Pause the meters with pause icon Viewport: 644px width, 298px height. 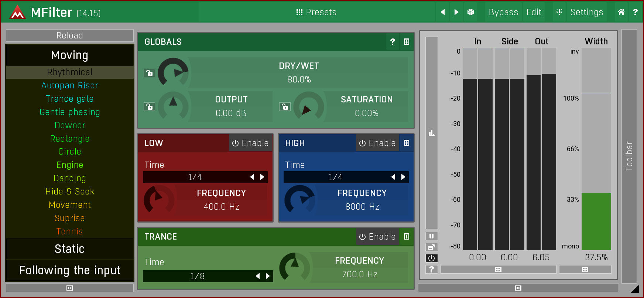coord(431,236)
